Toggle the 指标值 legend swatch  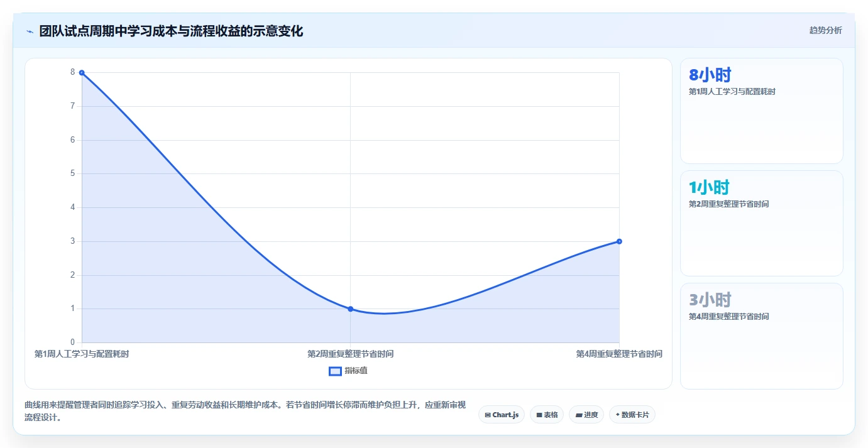(x=335, y=371)
